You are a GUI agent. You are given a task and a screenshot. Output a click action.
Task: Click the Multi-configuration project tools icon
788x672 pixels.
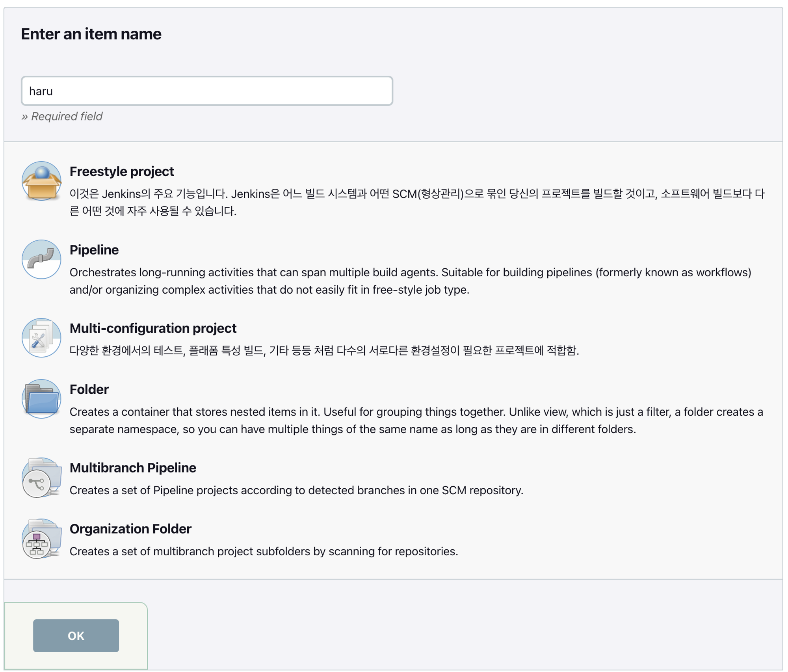pos(41,338)
